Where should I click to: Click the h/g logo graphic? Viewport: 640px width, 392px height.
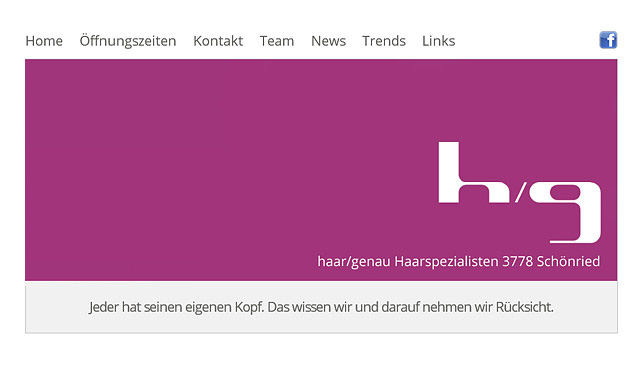520,192
